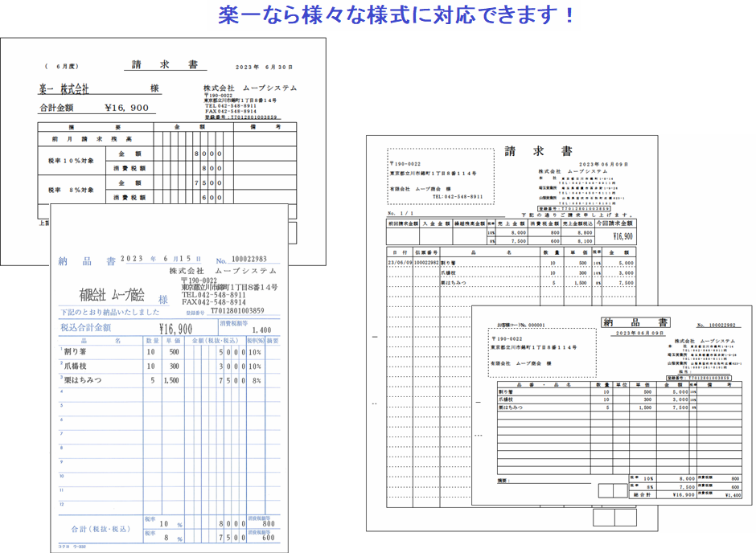756x553 pixels.
Task: Click 合計(税抜・税込) label on blue slip
Action: [x=101, y=529]
